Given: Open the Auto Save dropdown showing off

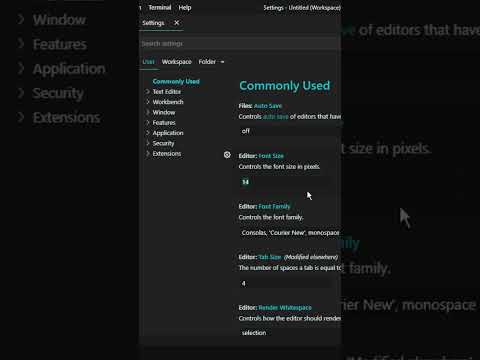Looking at the screenshot, I should (x=289, y=131).
